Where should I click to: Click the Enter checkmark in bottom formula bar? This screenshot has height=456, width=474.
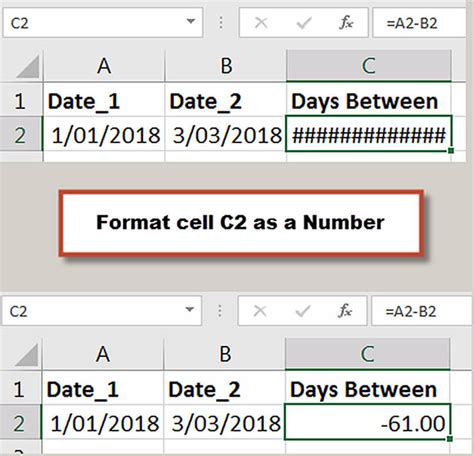[303, 311]
